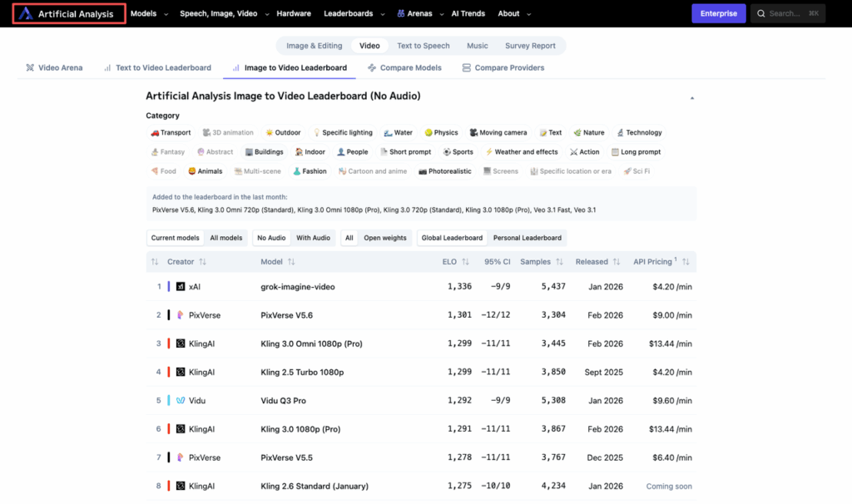
Task: Select the All models button
Action: pos(226,238)
